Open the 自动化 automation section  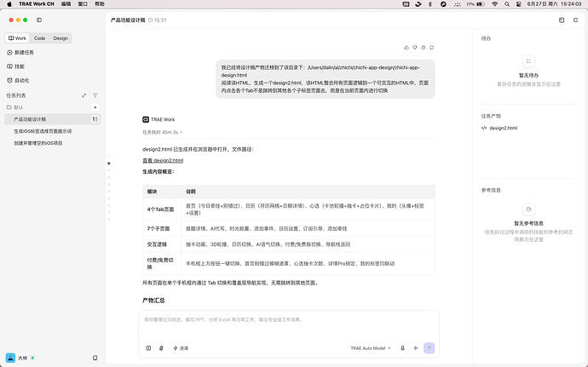pyautogui.click(x=18, y=80)
